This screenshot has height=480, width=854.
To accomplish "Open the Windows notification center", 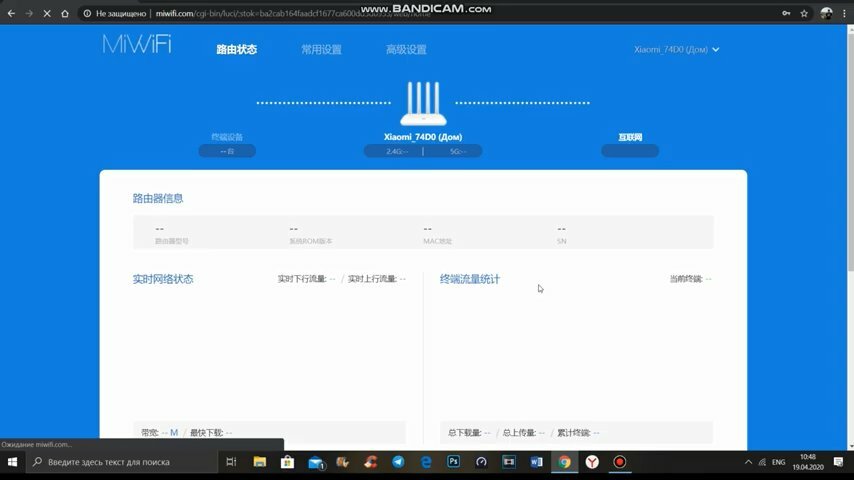I will coord(838,462).
